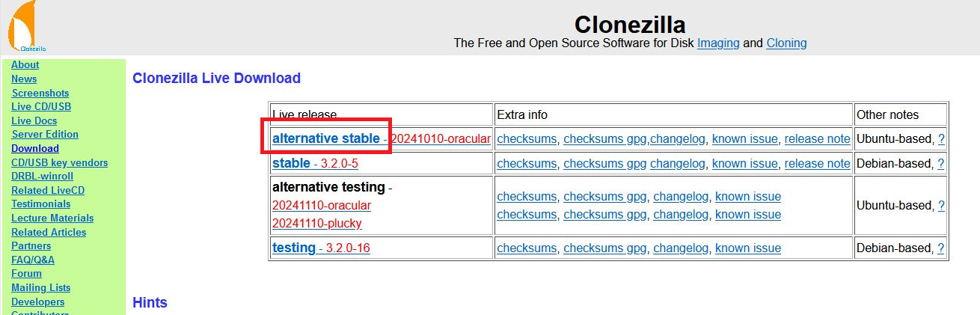Screen dimensions: 980x315
Task: Follow the Cloning link in the header
Action: 786,43
